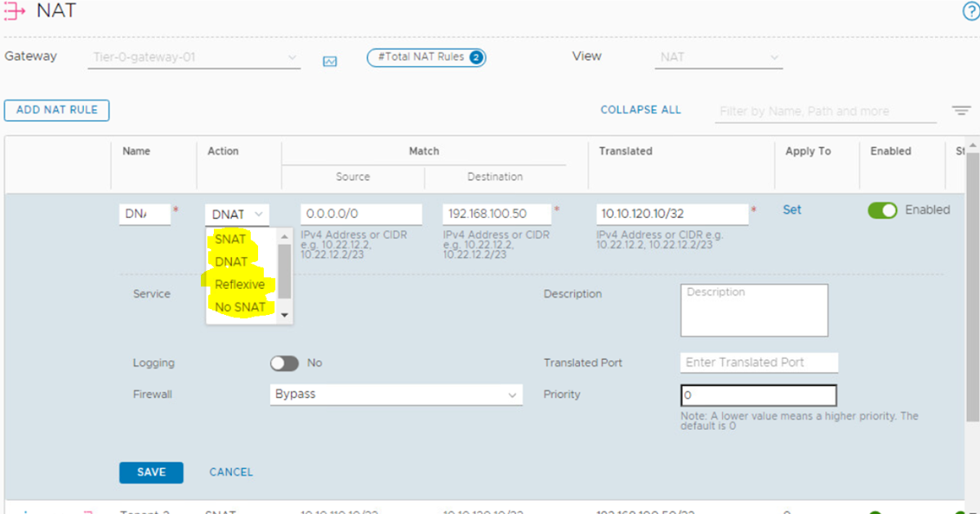The height and width of the screenshot is (514, 980).
Task: Collapse the Action DNAT dropdown
Action: [237, 215]
